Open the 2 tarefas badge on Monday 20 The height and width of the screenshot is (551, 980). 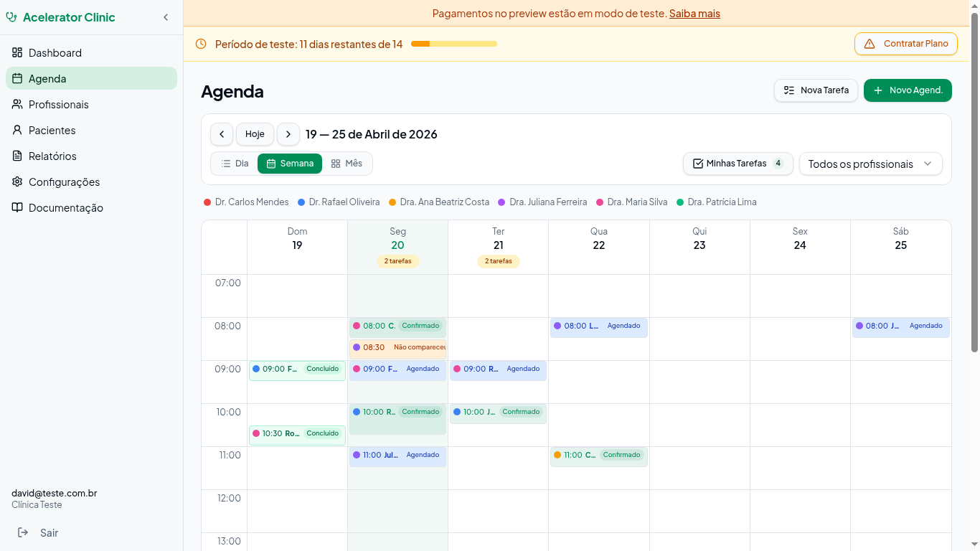[x=398, y=261]
